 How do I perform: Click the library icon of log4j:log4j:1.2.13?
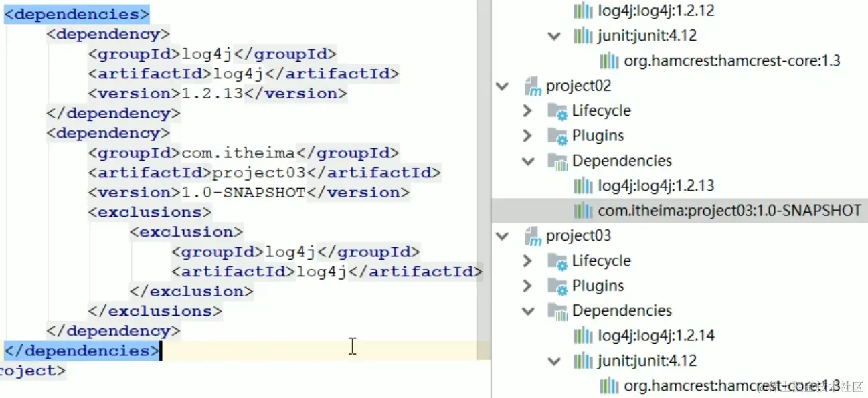[583, 186]
